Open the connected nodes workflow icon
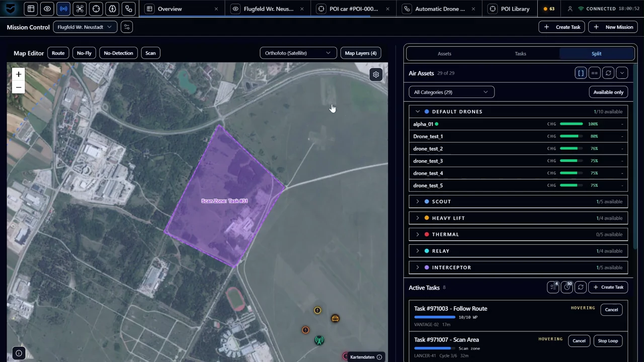644x362 pixels. pos(129,9)
